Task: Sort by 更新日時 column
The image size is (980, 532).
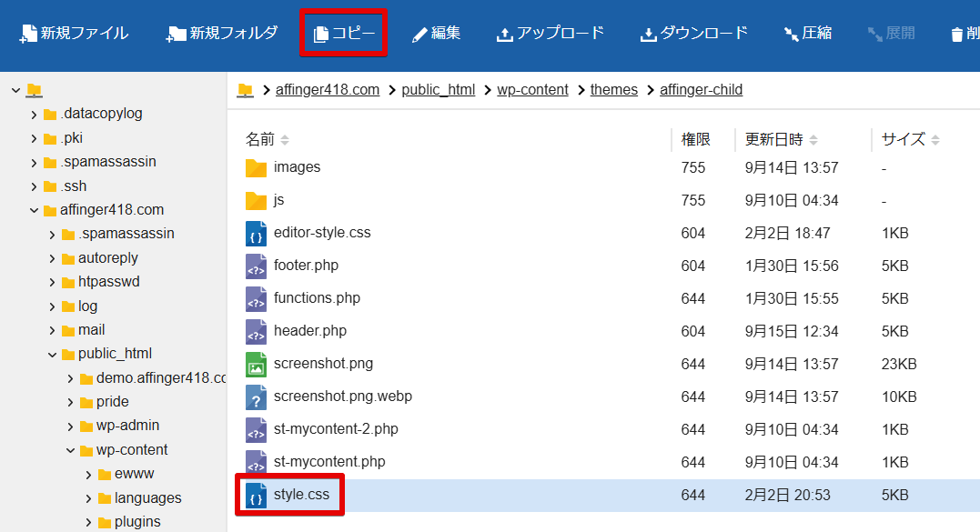Action: point(782,139)
